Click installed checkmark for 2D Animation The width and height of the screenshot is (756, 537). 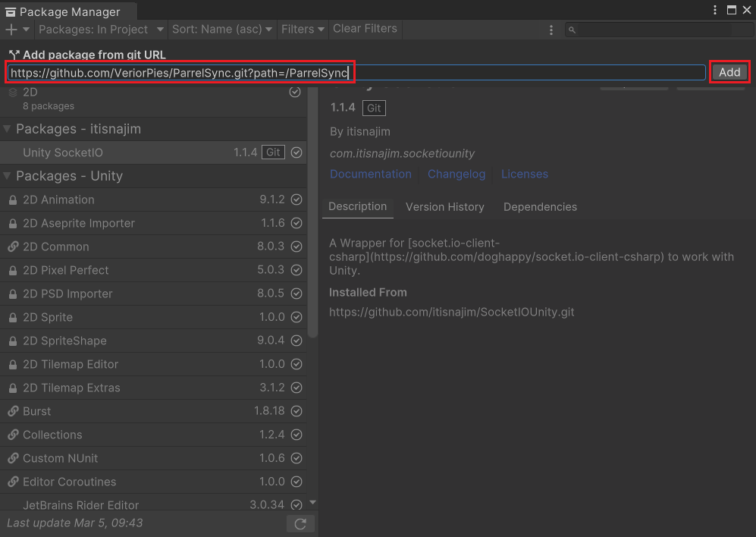point(296,199)
